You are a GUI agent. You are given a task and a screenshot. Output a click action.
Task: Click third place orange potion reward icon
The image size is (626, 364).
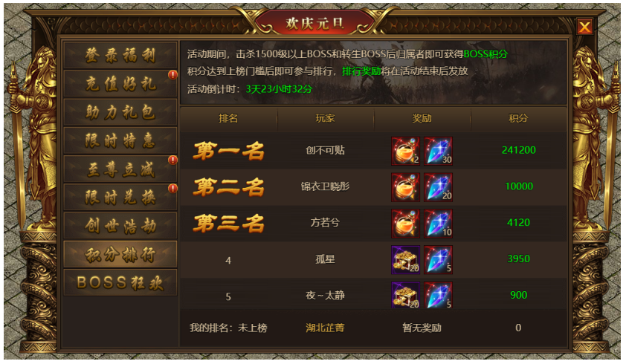tap(405, 224)
